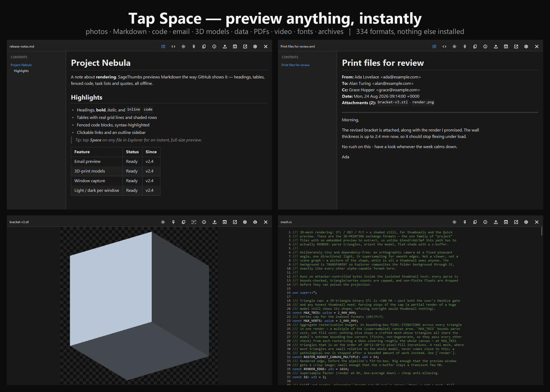Share the release-notes.md file
This screenshot has height=392, width=550.
(x=224, y=47)
